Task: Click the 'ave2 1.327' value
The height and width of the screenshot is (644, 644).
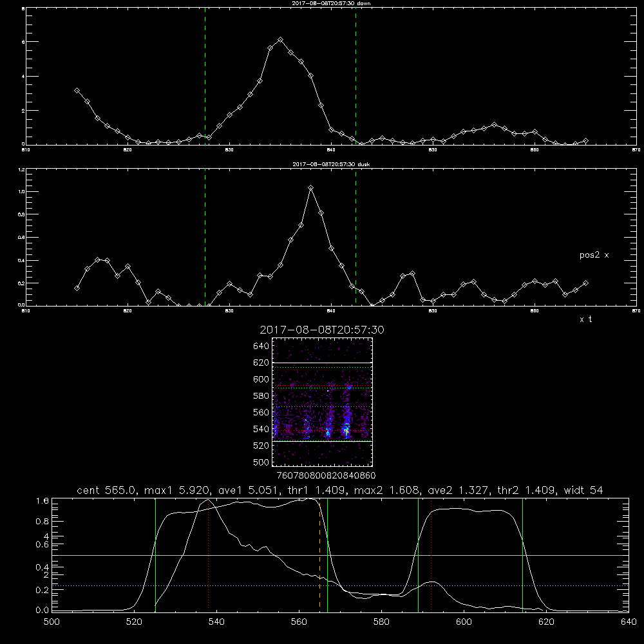Action: click(x=460, y=490)
